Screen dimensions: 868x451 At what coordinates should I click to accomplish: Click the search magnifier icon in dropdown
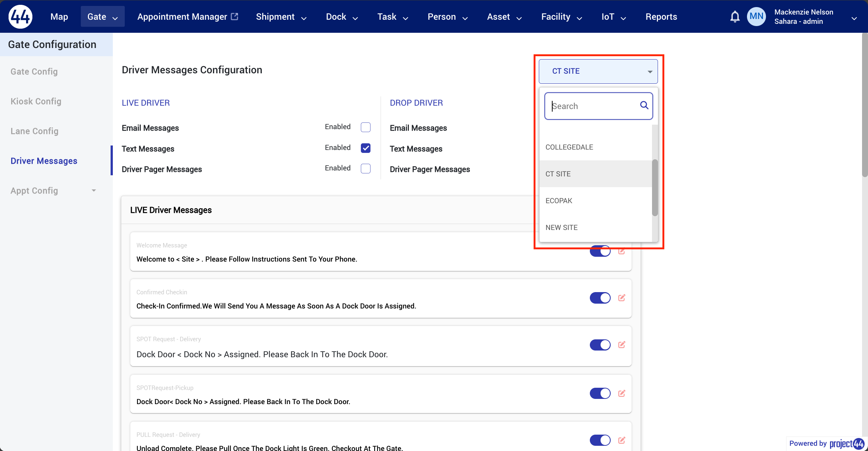pyautogui.click(x=644, y=106)
